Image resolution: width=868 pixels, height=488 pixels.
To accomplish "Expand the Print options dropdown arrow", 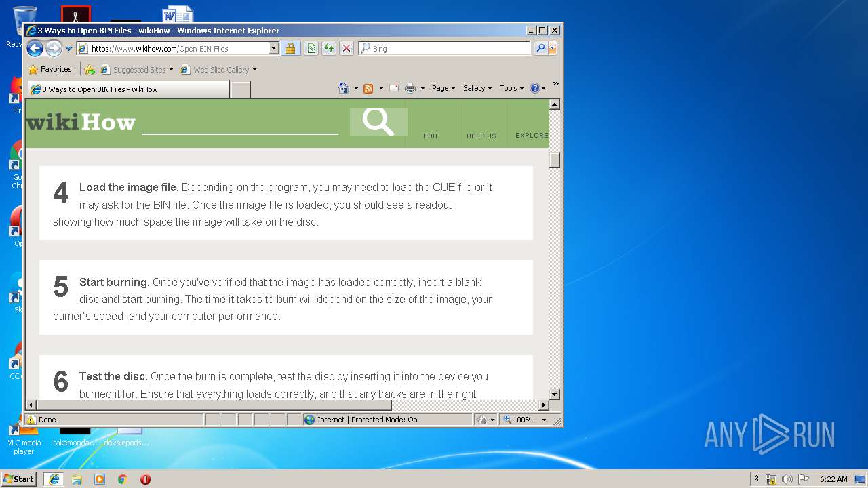I will pyautogui.click(x=422, y=88).
